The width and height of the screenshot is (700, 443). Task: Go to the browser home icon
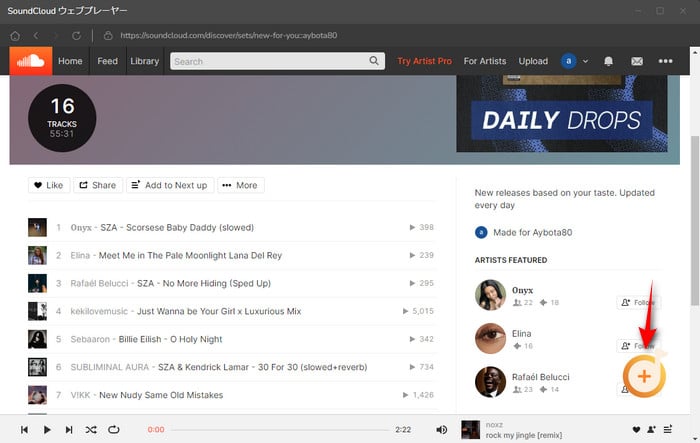[x=15, y=36]
